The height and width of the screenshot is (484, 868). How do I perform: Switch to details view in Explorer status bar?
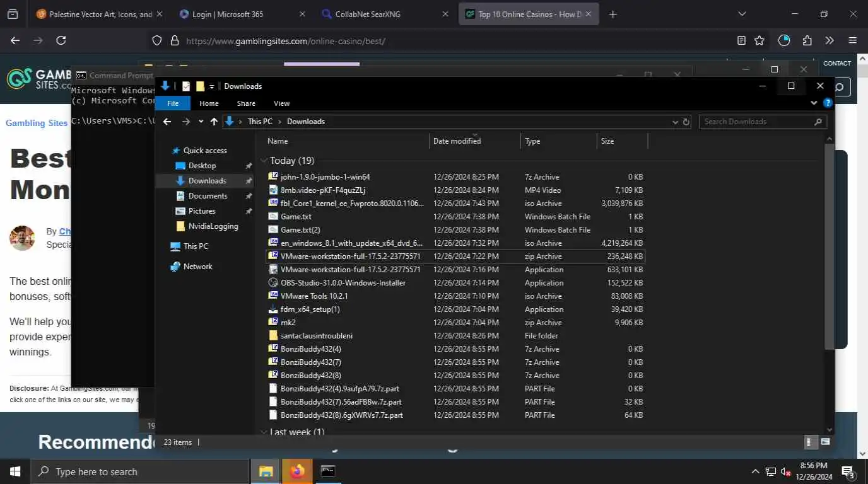tap(811, 442)
